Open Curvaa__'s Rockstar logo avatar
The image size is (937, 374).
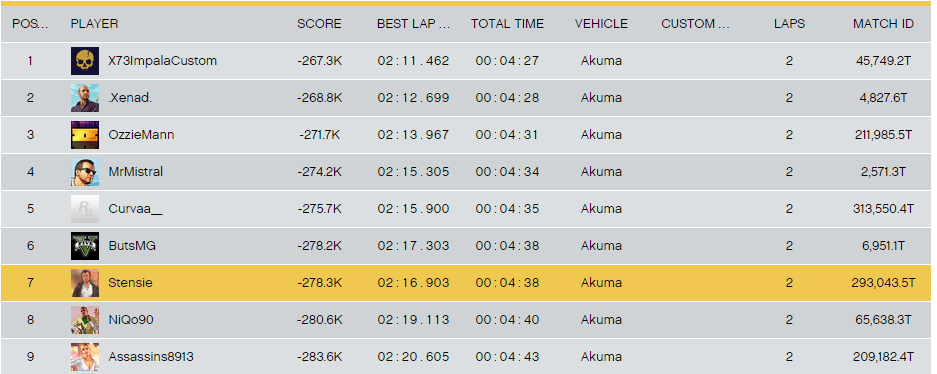85,209
